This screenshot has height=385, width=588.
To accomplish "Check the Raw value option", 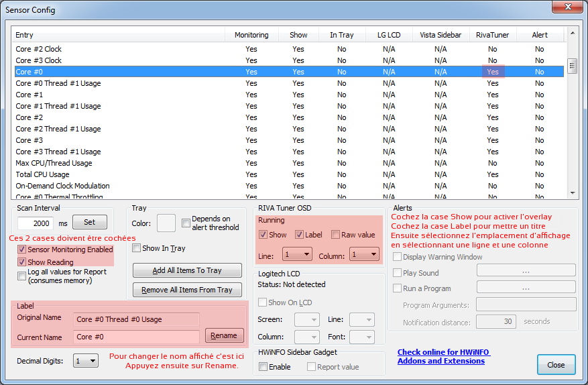I will click(x=335, y=235).
